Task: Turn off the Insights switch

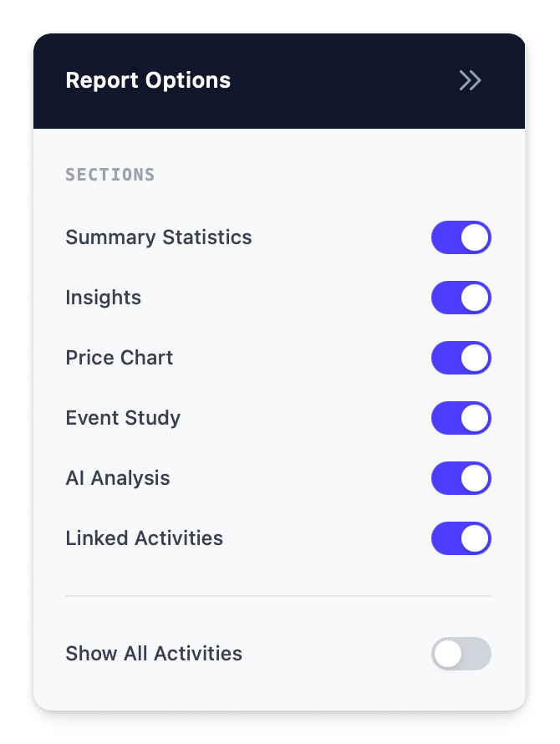Action: [x=461, y=298]
